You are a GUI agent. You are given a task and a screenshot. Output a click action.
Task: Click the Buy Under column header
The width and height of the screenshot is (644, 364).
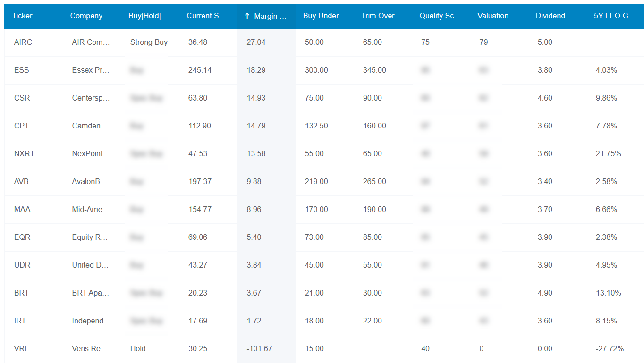point(321,16)
